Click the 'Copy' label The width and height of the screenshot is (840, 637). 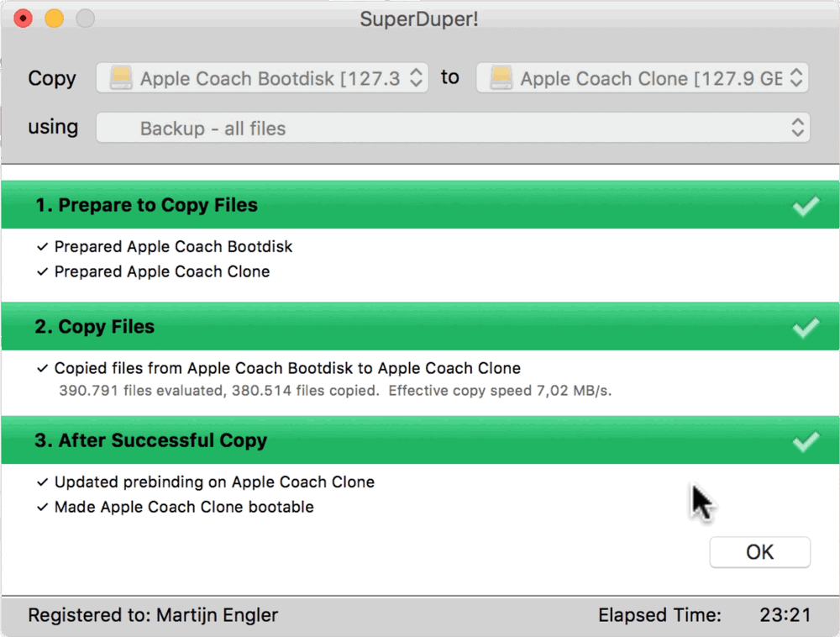coord(52,78)
